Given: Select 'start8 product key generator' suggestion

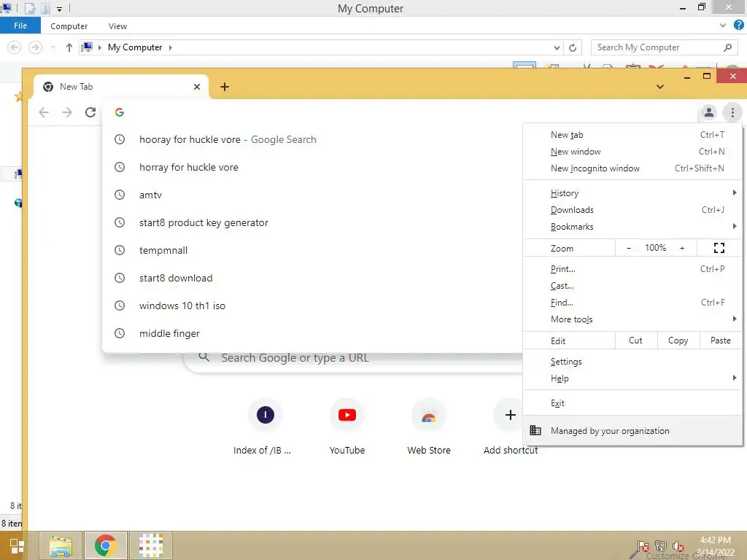Looking at the screenshot, I should pos(312,222).
